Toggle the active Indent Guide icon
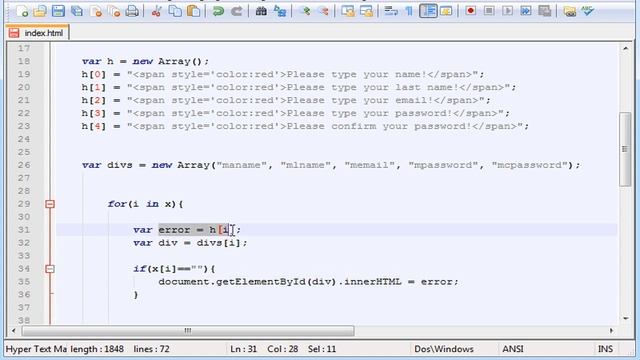Viewport: 640px width, 360px height. click(428, 11)
